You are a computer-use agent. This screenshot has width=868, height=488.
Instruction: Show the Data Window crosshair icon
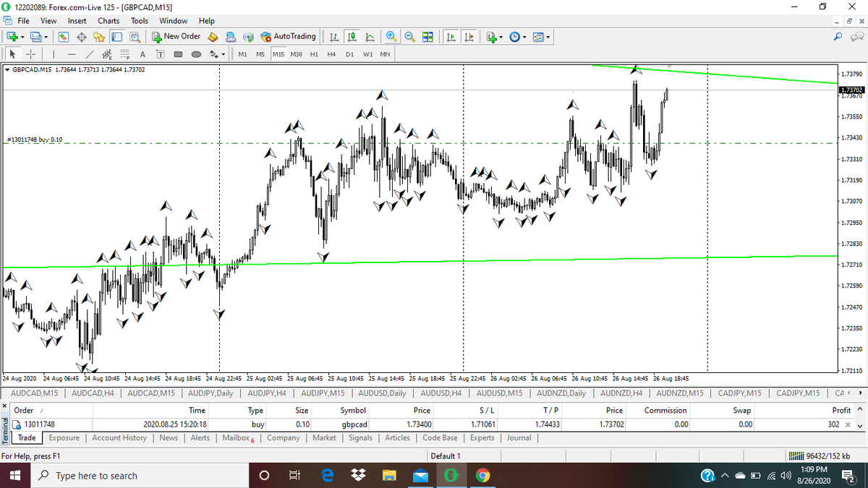click(x=82, y=36)
